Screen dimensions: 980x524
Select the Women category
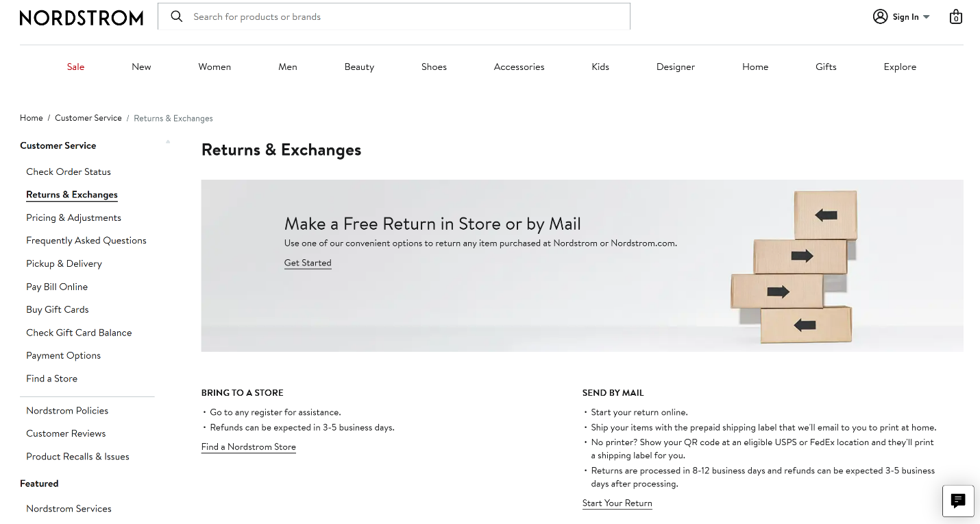click(215, 67)
